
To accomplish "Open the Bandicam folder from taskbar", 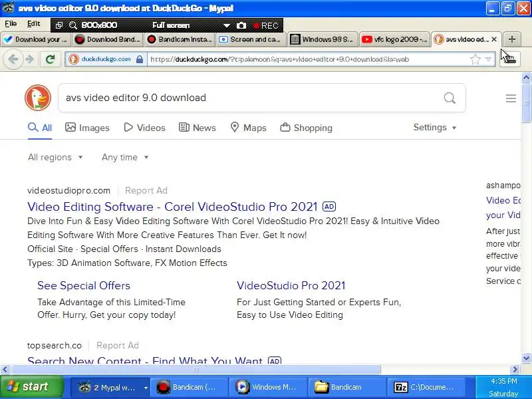I will [347, 387].
